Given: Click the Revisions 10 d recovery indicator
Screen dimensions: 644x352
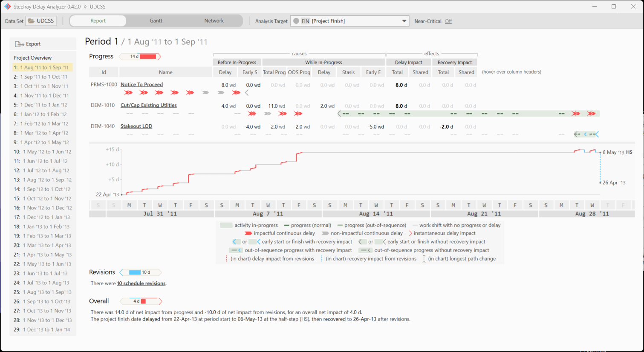Looking at the screenshot, I should (141, 272).
